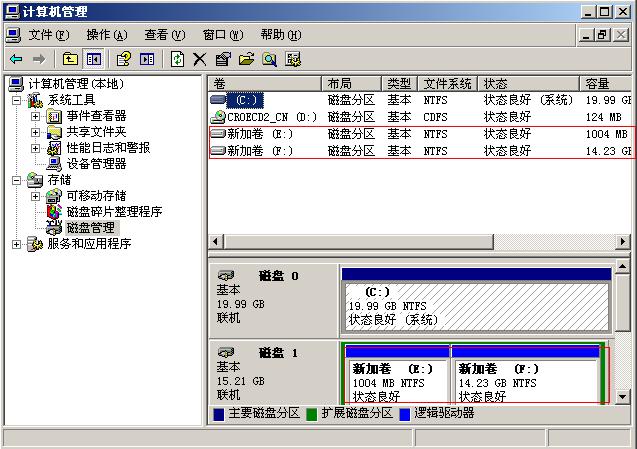Select the CROECD2_CN (D:) volume row
The width and height of the screenshot is (637, 449).
pos(265,117)
